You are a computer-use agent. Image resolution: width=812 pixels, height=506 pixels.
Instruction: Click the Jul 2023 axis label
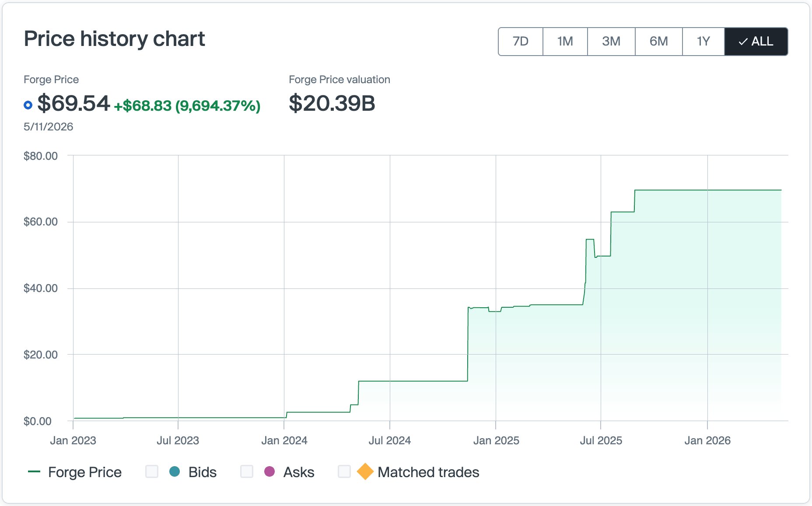[x=178, y=441]
